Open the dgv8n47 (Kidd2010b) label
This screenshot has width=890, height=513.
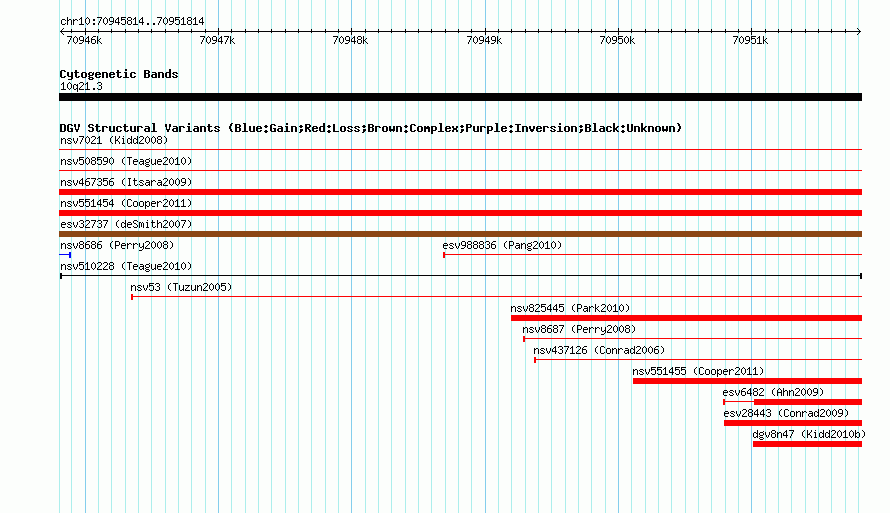tap(809, 434)
